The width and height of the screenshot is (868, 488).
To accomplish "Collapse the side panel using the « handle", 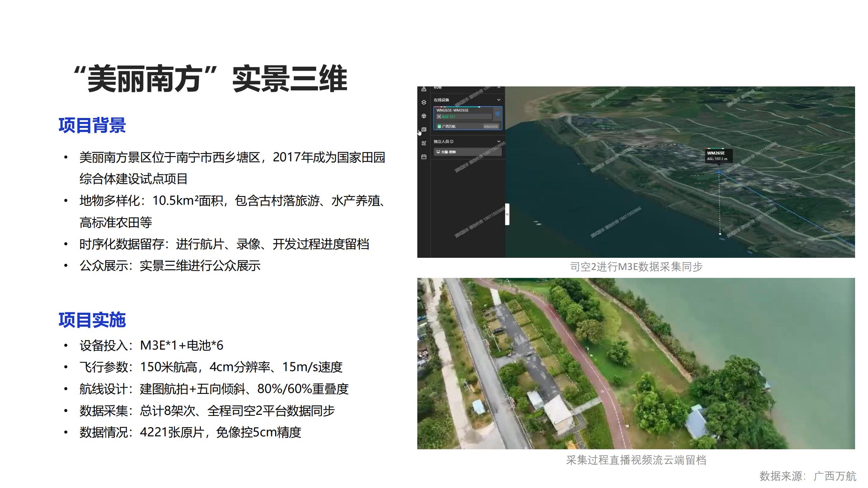I will [x=507, y=214].
